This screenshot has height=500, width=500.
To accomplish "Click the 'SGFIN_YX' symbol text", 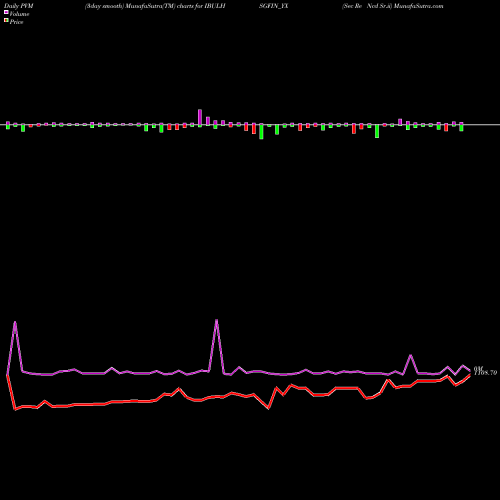I will pos(274,6).
